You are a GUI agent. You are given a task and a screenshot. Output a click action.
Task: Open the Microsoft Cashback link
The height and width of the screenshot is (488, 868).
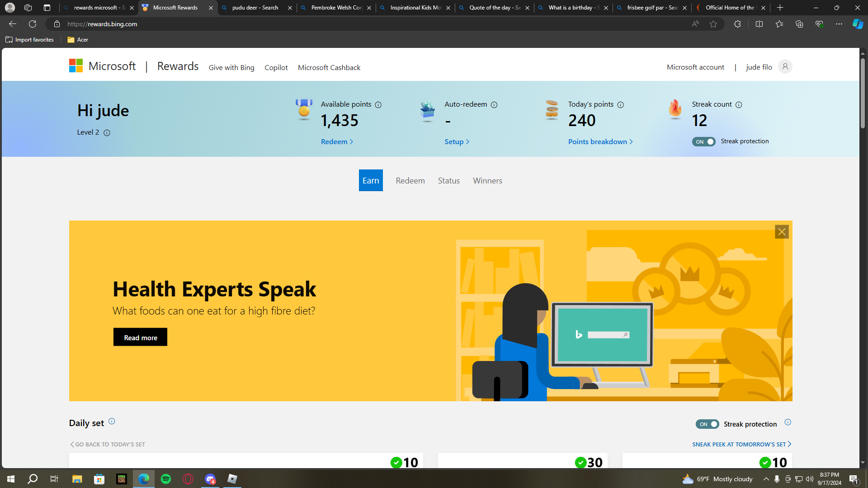[329, 68]
